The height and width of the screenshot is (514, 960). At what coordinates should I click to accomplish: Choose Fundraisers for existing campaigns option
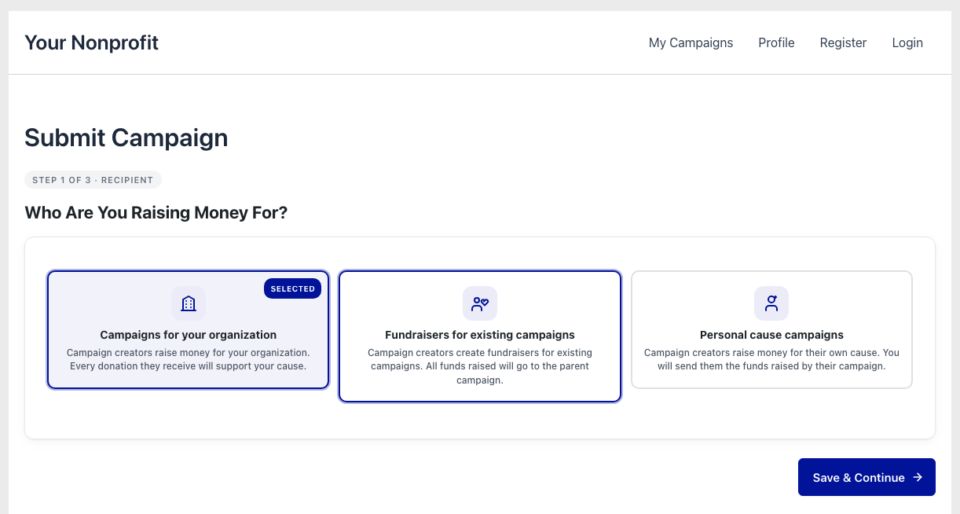(x=480, y=337)
